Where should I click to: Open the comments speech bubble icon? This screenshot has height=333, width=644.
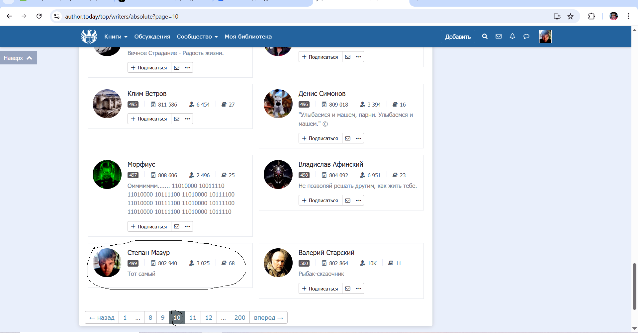(526, 37)
